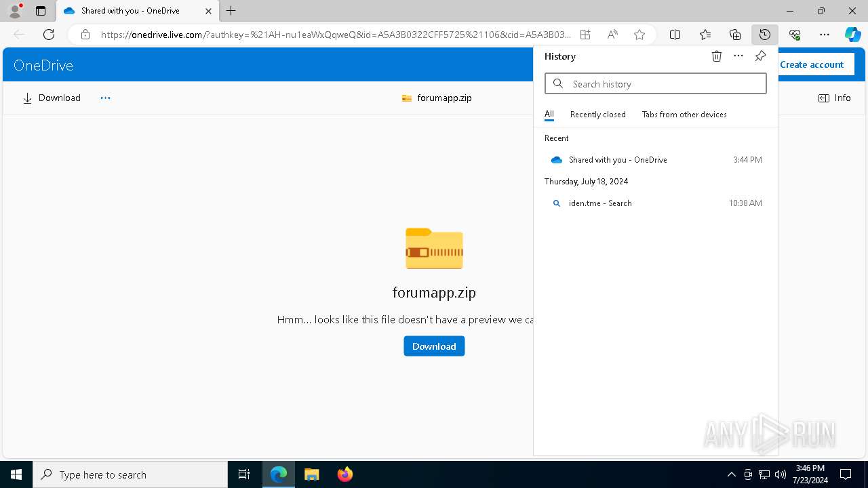The width and height of the screenshot is (868, 488).
Task: Open the taskbar clock and date
Action: pos(810,474)
